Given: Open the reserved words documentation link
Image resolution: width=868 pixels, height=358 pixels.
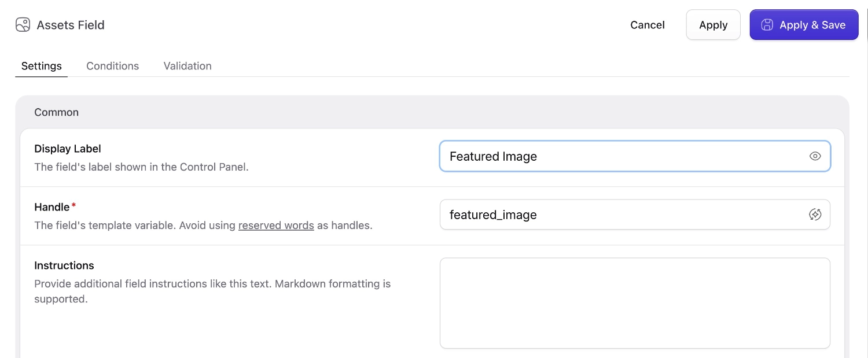Looking at the screenshot, I should (276, 225).
